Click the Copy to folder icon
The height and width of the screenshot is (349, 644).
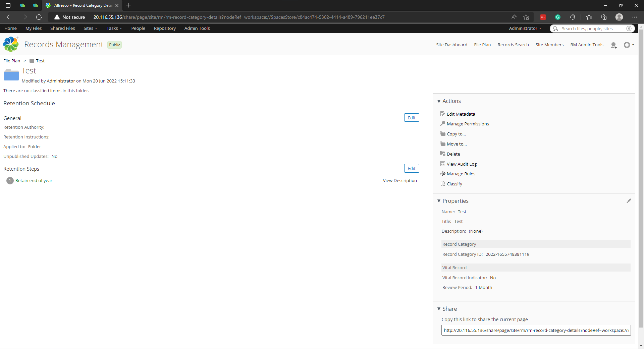tap(443, 133)
